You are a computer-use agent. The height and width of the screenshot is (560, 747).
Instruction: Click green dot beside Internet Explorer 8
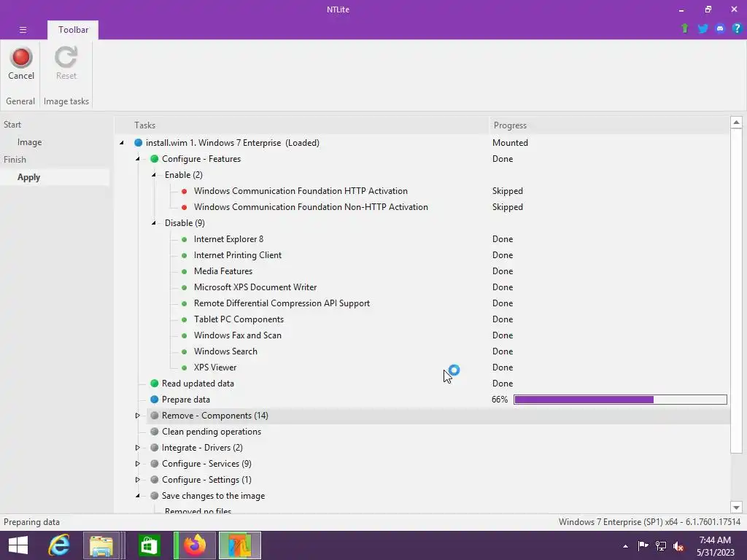pyautogui.click(x=185, y=239)
